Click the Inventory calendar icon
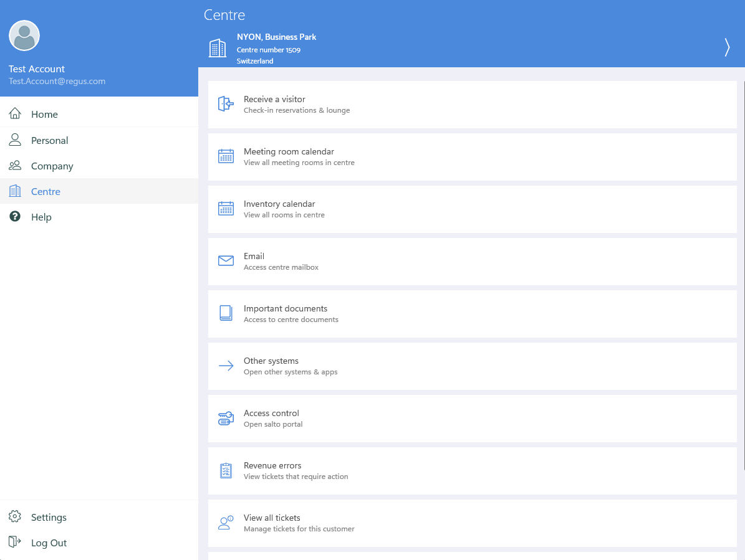This screenshot has height=560, width=745. pyautogui.click(x=226, y=208)
